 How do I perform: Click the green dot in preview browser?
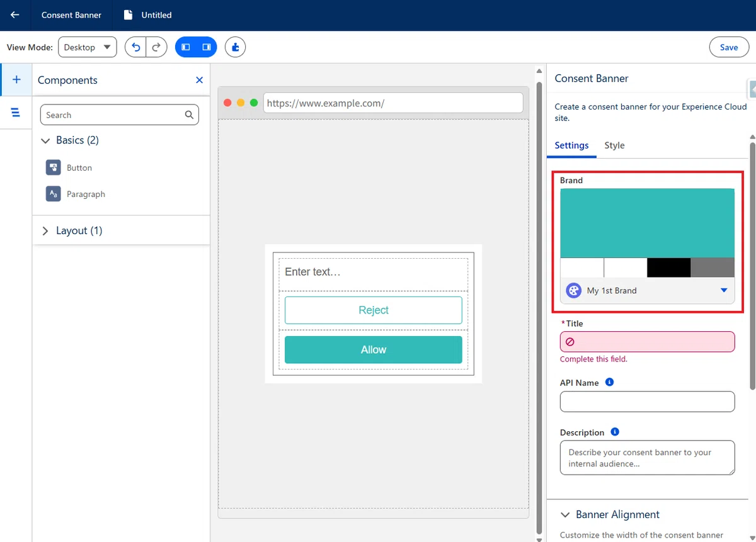tap(254, 103)
